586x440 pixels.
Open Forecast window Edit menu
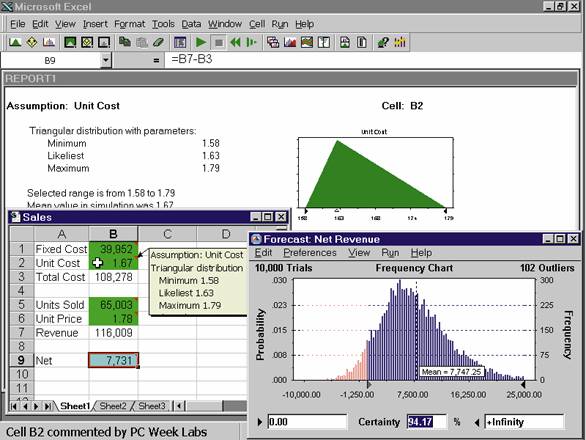point(263,253)
